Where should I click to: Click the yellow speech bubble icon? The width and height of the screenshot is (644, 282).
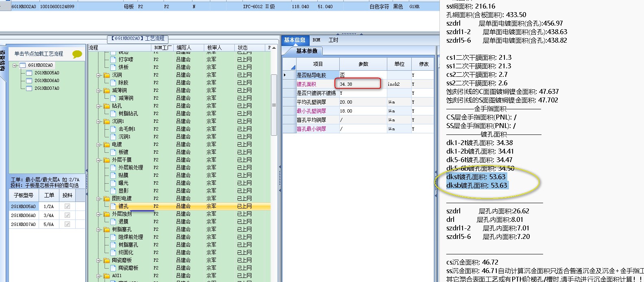[77, 54]
